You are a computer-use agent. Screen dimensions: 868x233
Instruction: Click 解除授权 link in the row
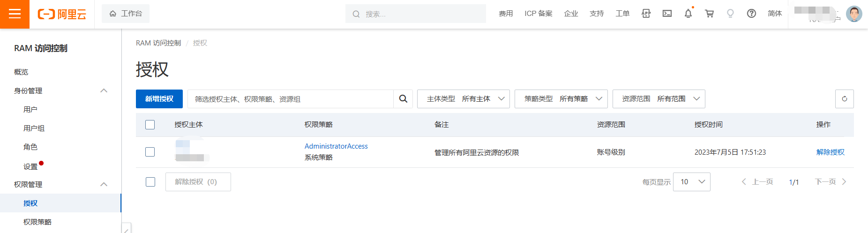point(831,152)
